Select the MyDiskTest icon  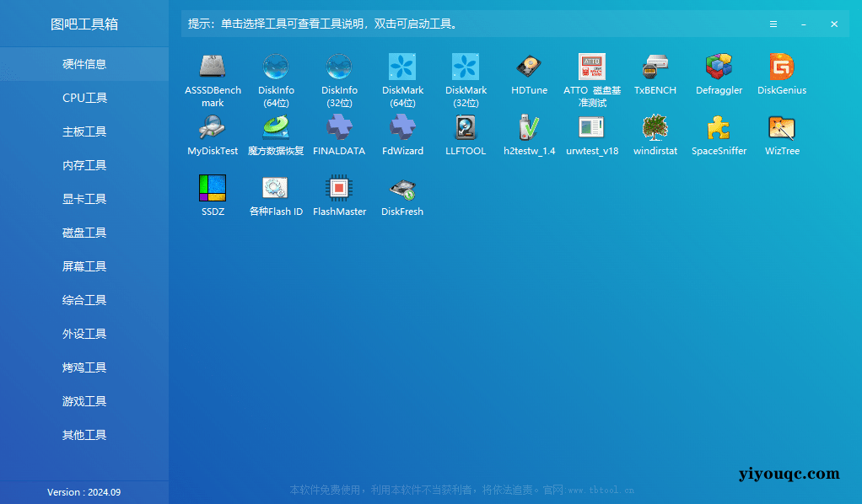click(x=212, y=135)
